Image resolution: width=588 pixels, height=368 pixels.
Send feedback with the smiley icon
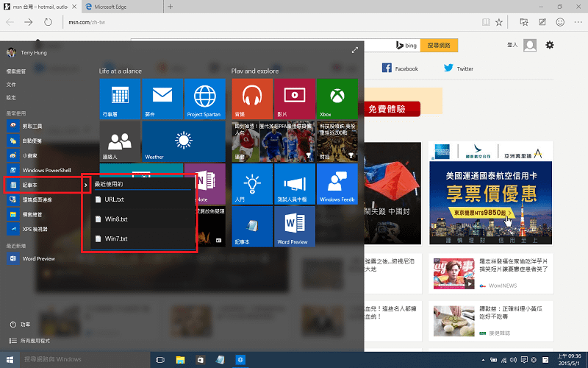pos(560,22)
